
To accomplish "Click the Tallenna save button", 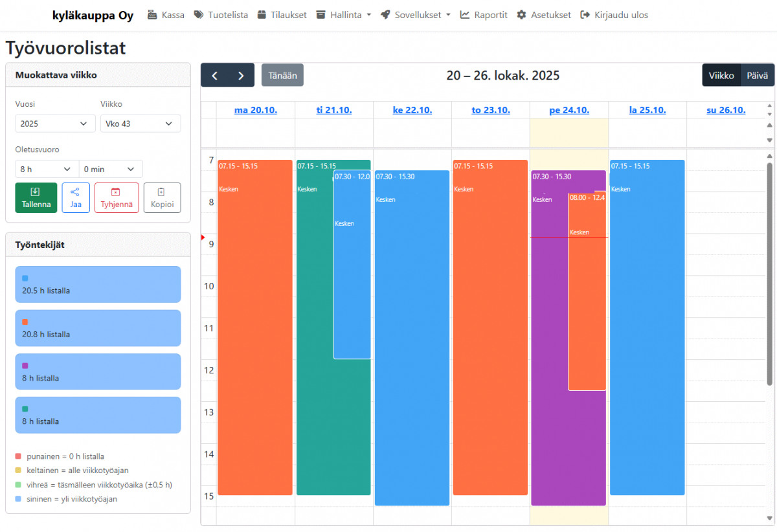I will (x=36, y=197).
